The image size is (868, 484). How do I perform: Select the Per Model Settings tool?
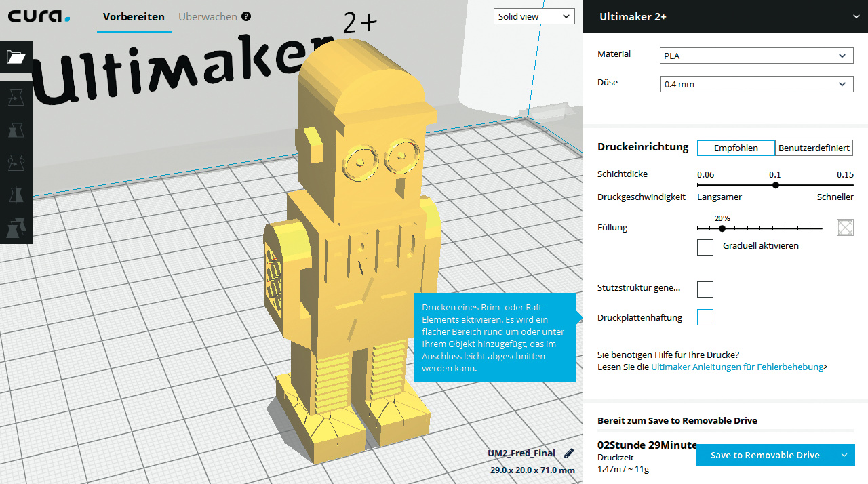pos(16,228)
